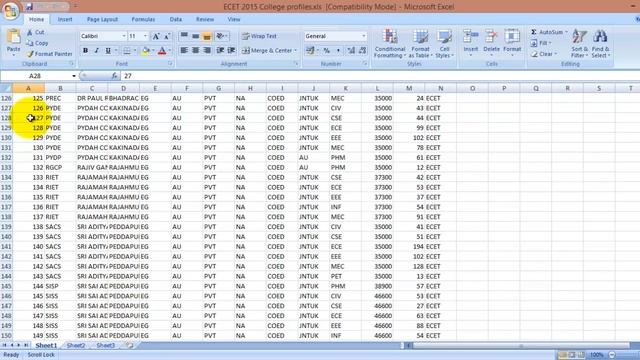
Task: Activate the Format Painter
Action: tap(49, 54)
